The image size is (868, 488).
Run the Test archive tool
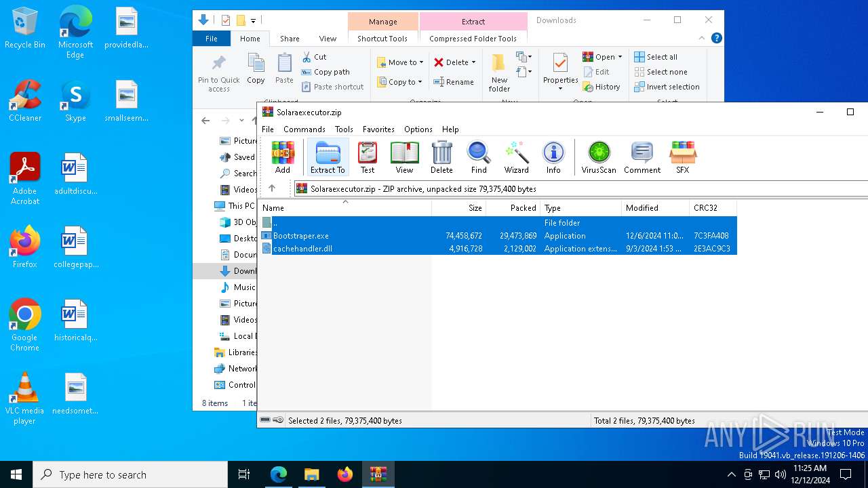[x=368, y=157]
